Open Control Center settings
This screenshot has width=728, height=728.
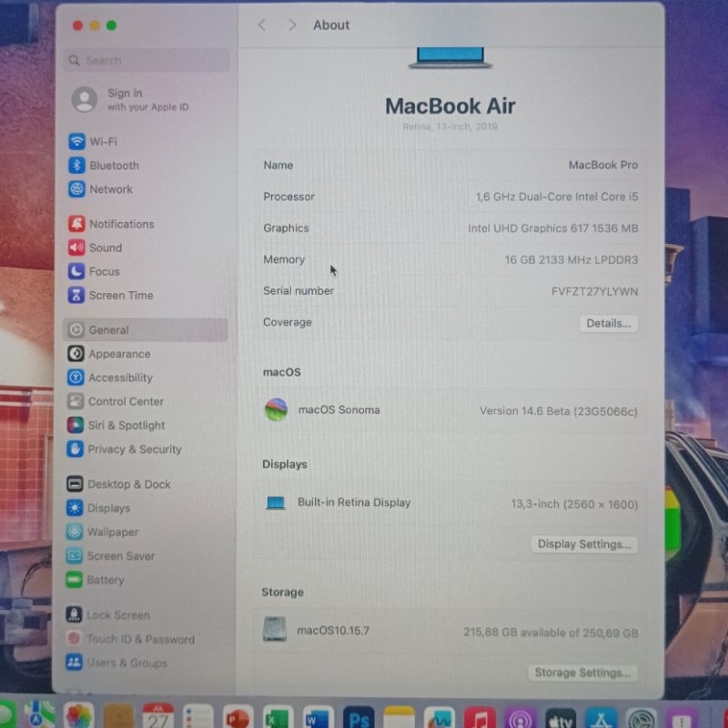coord(126,401)
